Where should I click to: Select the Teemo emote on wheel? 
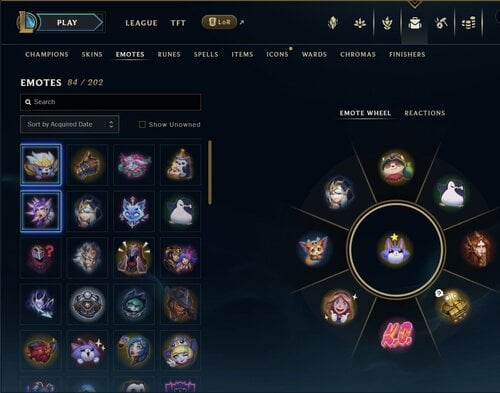(x=396, y=167)
